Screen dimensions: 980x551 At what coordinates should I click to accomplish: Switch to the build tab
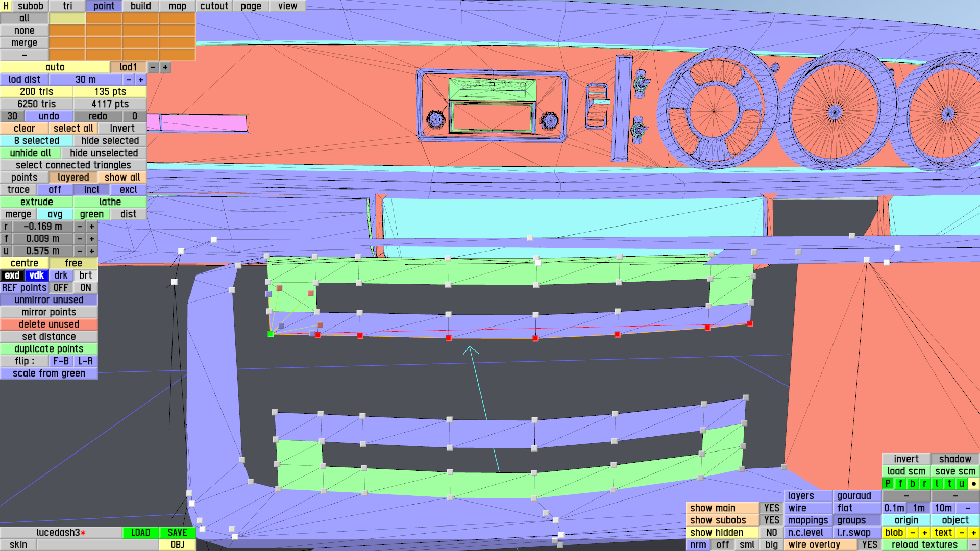pyautogui.click(x=140, y=6)
